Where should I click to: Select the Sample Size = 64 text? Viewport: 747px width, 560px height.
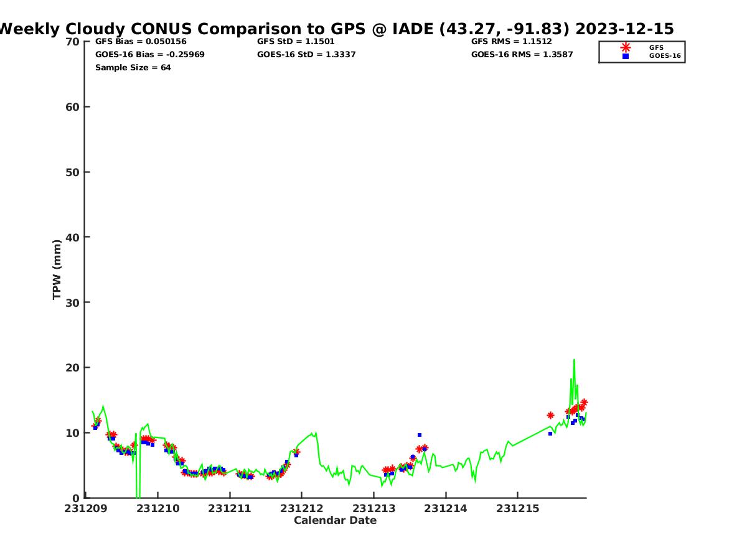pos(133,68)
